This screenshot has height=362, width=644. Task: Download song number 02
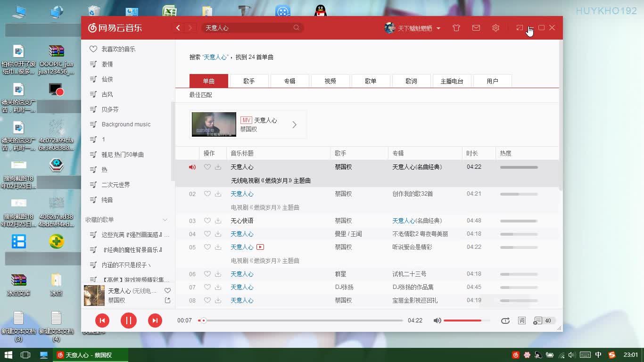click(218, 194)
